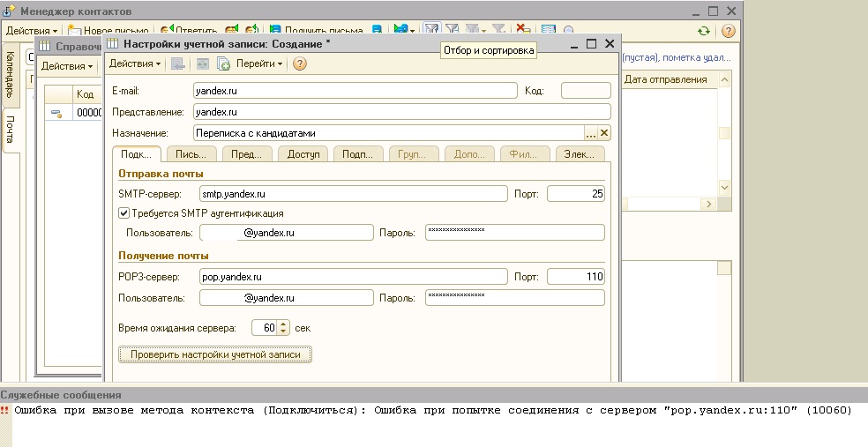Click the Получить письма toolbar button
The image size is (868, 447).
(x=316, y=31)
